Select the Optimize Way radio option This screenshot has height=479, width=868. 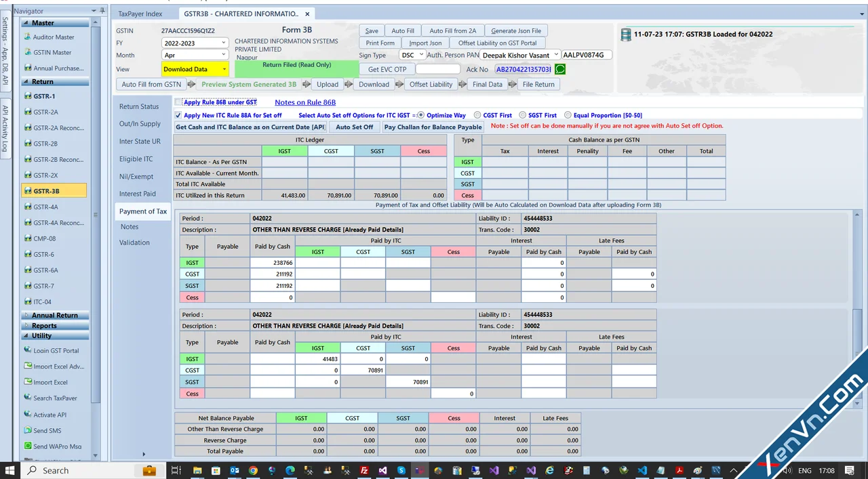(x=420, y=115)
